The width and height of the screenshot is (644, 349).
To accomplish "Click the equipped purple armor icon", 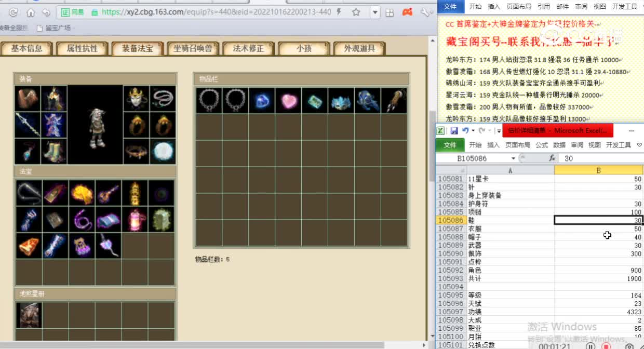I will [54, 125].
